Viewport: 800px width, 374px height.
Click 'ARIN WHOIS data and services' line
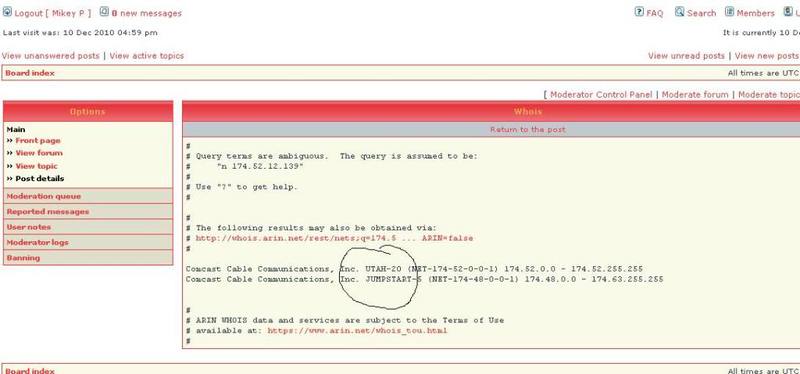click(x=345, y=320)
